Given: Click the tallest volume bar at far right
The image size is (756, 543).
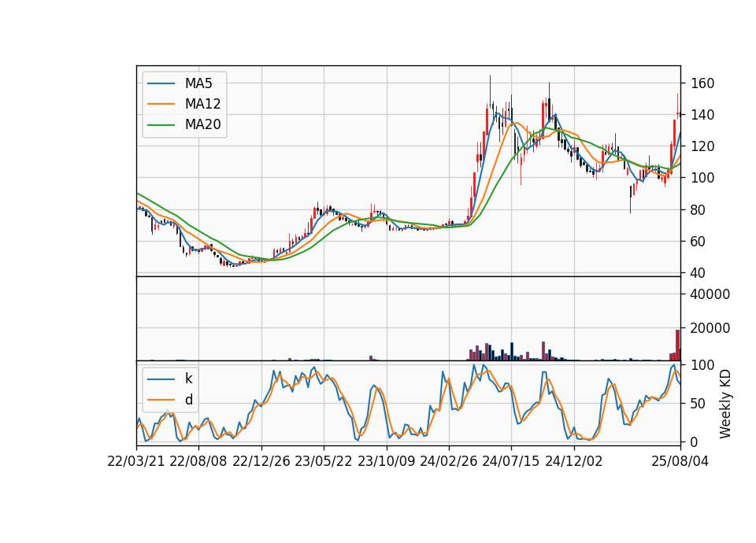Looking at the screenshot, I should click(677, 345).
